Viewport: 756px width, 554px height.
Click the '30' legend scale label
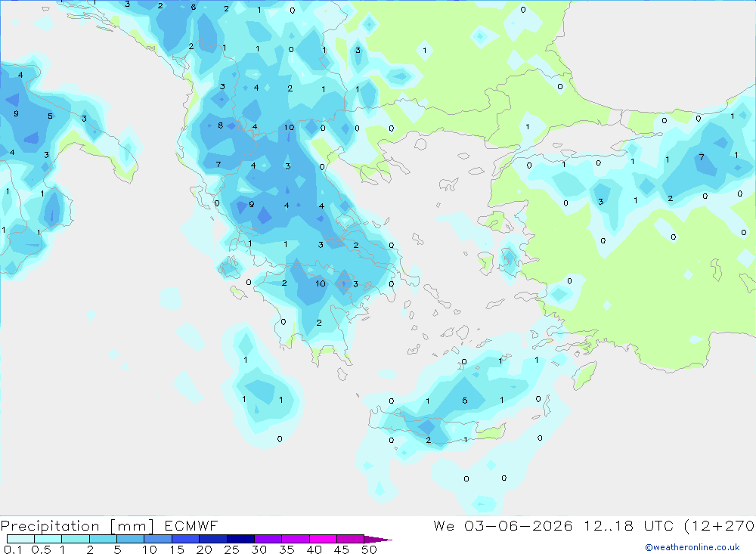[x=259, y=549]
